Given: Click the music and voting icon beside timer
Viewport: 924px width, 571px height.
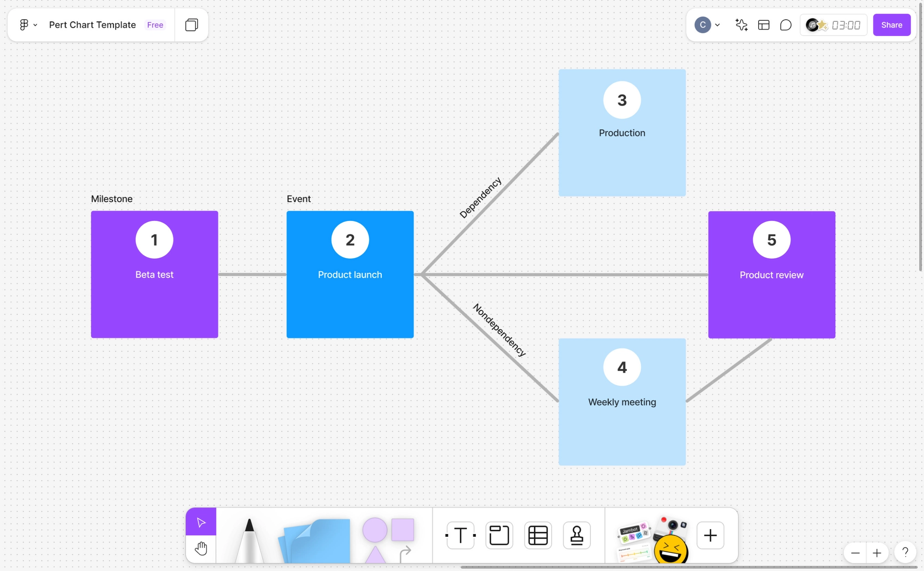Looking at the screenshot, I should pyautogui.click(x=816, y=25).
